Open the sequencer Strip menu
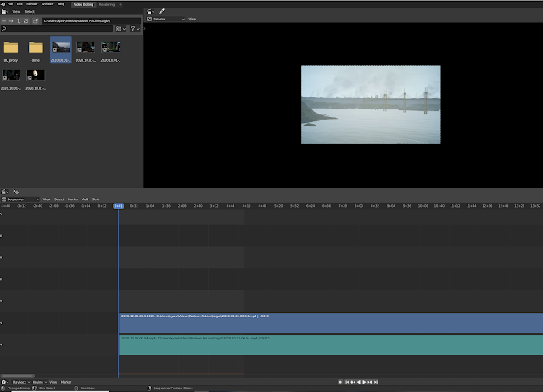The height and width of the screenshot is (392, 543). point(96,199)
